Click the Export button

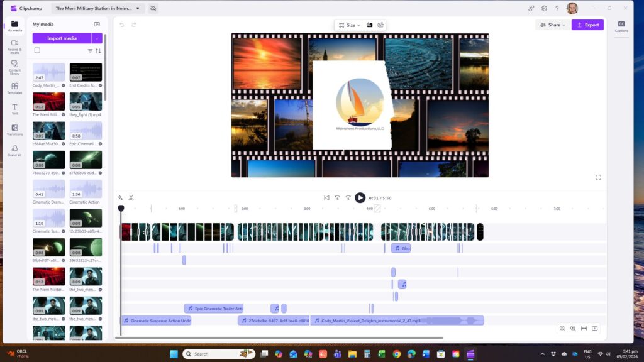click(587, 25)
